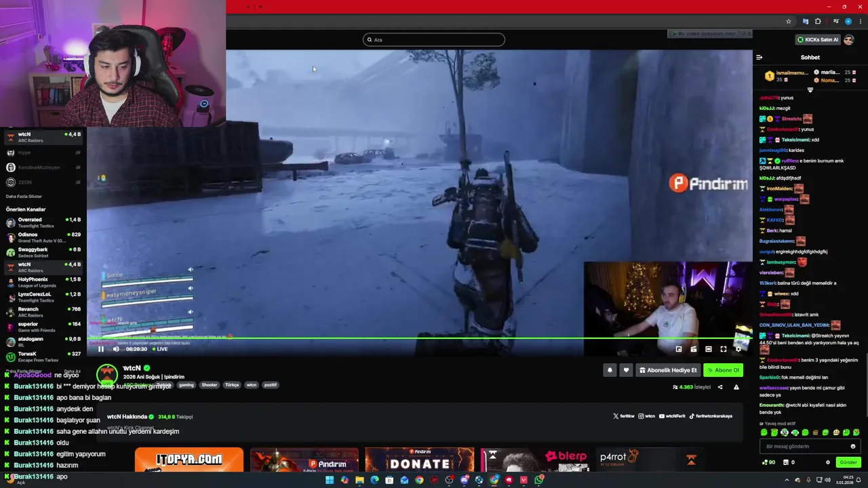This screenshot has height=488, width=868.
Task: Seek on the green stream progress bar
Action: coord(420,338)
